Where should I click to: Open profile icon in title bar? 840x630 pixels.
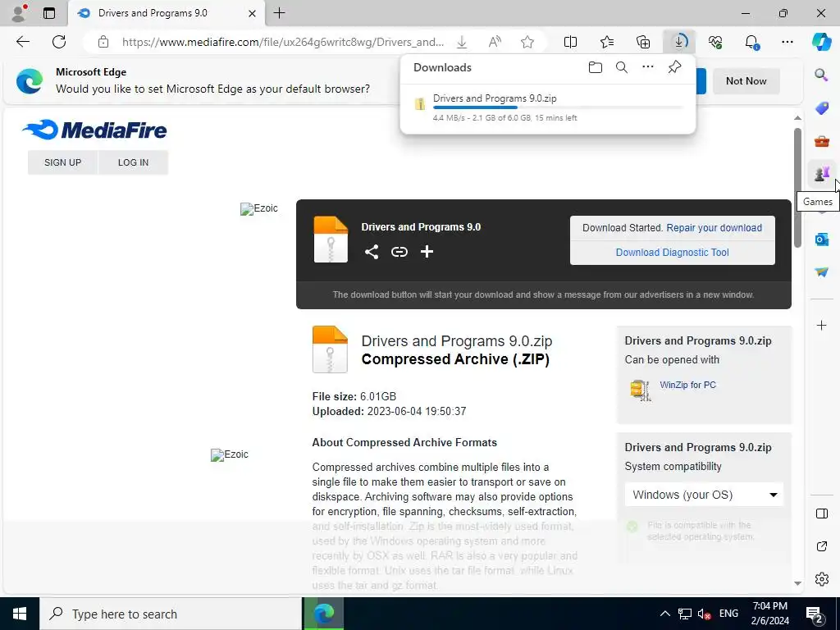click(x=19, y=13)
